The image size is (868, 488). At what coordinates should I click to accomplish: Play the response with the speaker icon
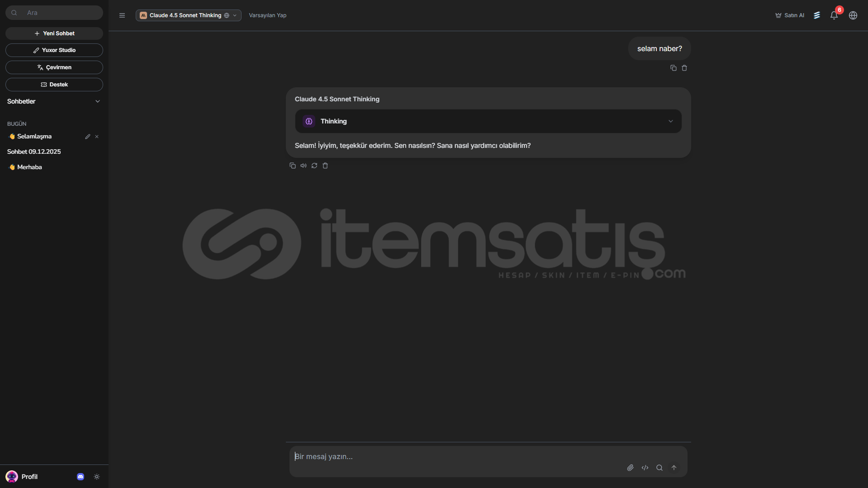click(303, 166)
